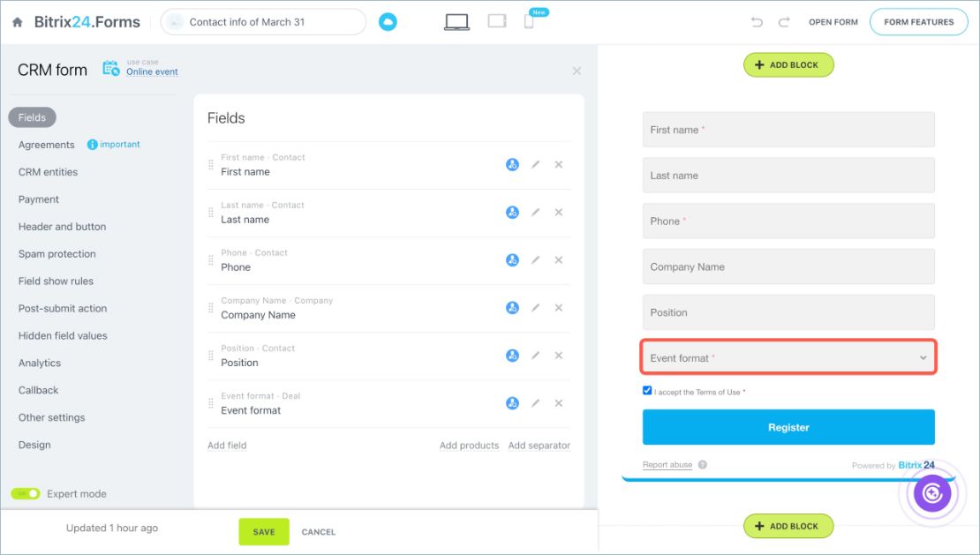980x555 pixels.
Task: Click OPEN FORM in the header
Action: tap(833, 22)
